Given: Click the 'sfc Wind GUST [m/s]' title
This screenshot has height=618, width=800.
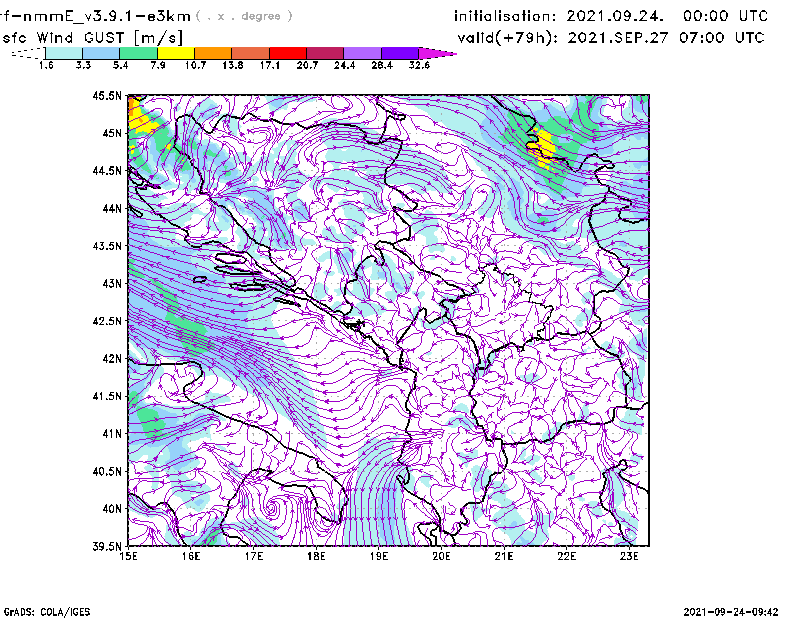Looking at the screenshot, I should [x=92, y=38].
